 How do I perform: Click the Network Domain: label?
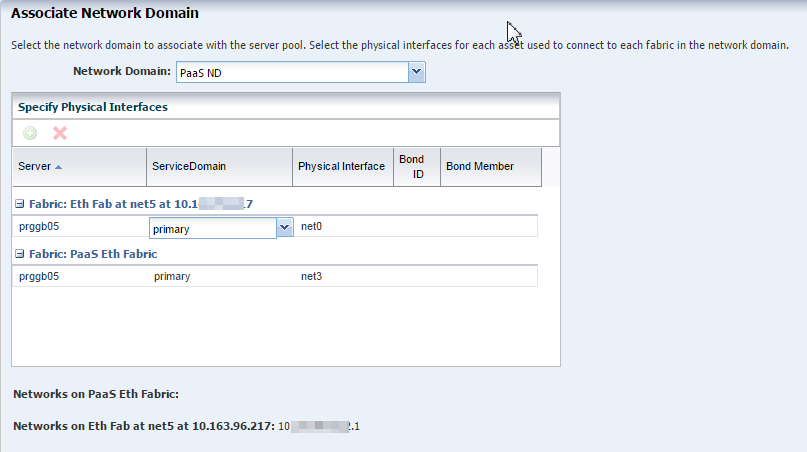coord(122,71)
